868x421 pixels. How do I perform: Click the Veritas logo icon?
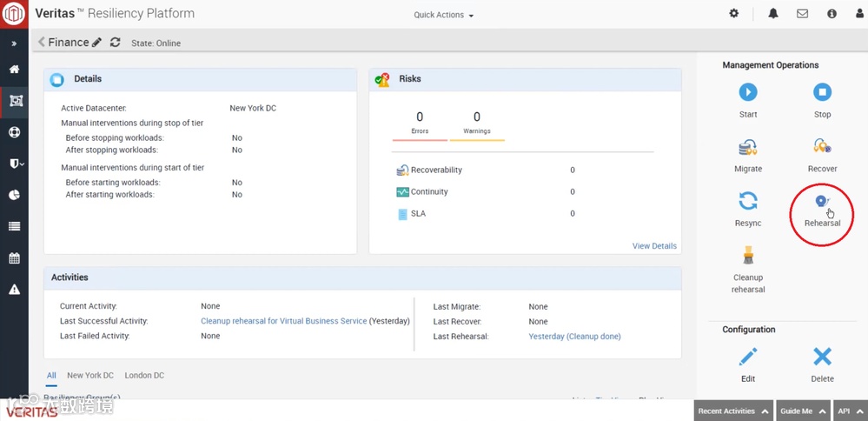point(14,14)
